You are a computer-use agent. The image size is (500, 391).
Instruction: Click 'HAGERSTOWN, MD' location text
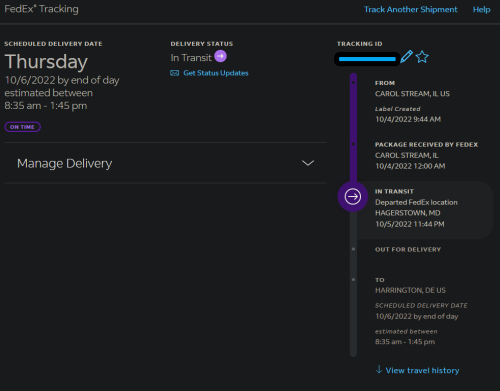pos(408,213)
